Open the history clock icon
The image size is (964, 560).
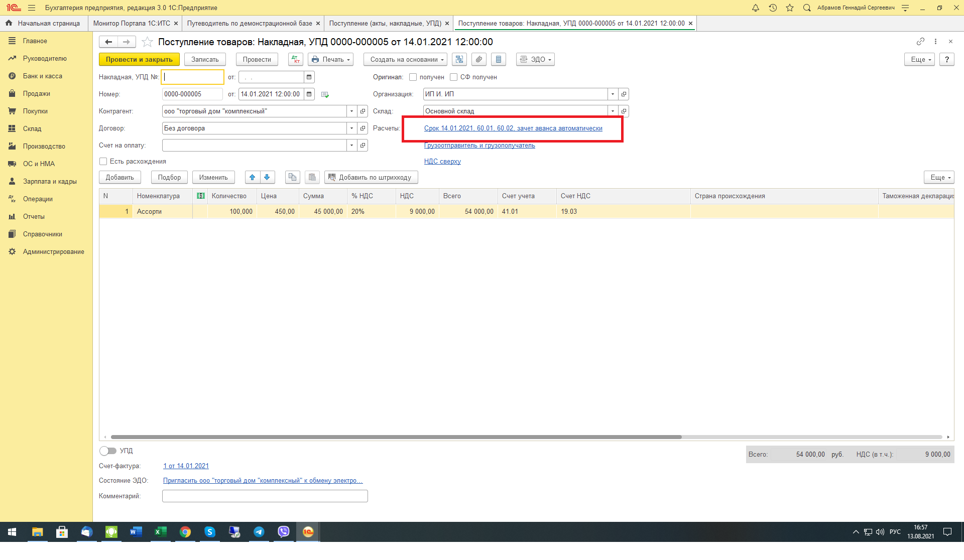773,8
